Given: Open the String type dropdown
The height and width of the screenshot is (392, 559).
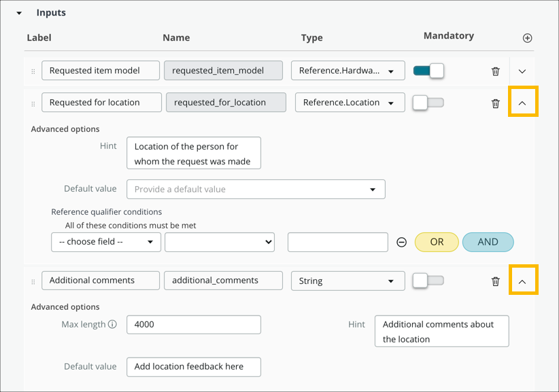Looking at the screenshot, I should (x=348, y=281).
